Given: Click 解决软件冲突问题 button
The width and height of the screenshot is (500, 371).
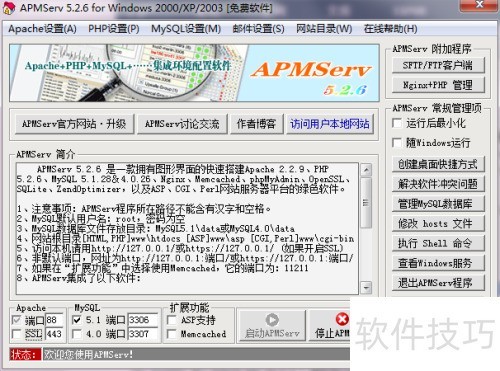Looking at the screenshot, I should coord(438,184).
